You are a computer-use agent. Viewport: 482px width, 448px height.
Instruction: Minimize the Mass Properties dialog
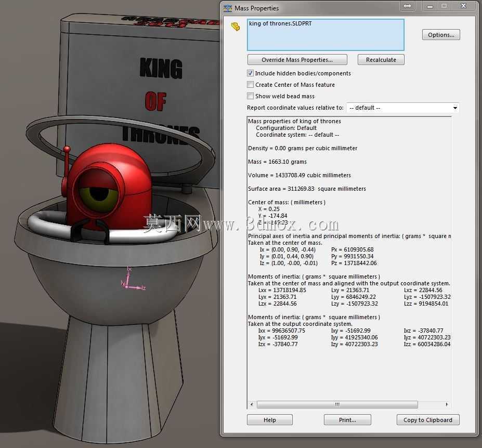(x=429, y=6)
